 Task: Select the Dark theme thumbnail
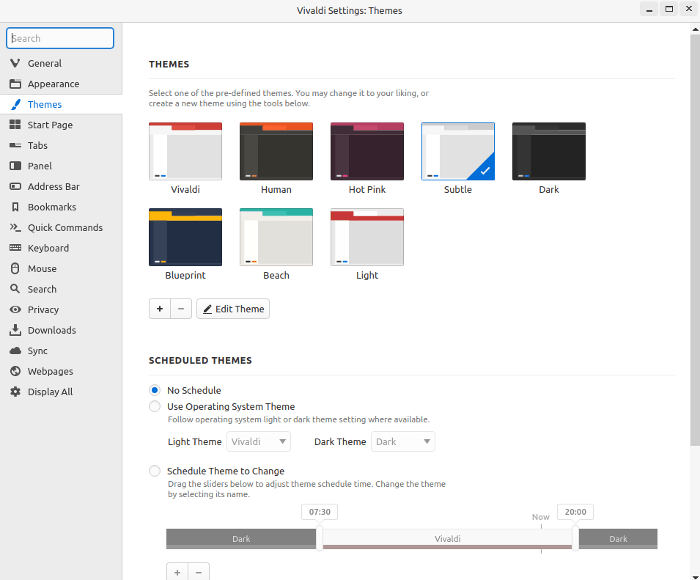click(549, 151)
